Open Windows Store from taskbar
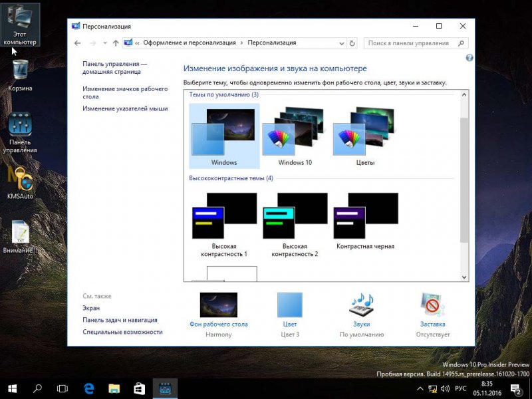Image resolution: width=532 pixels, height=399 pixels. pos(139,388)
